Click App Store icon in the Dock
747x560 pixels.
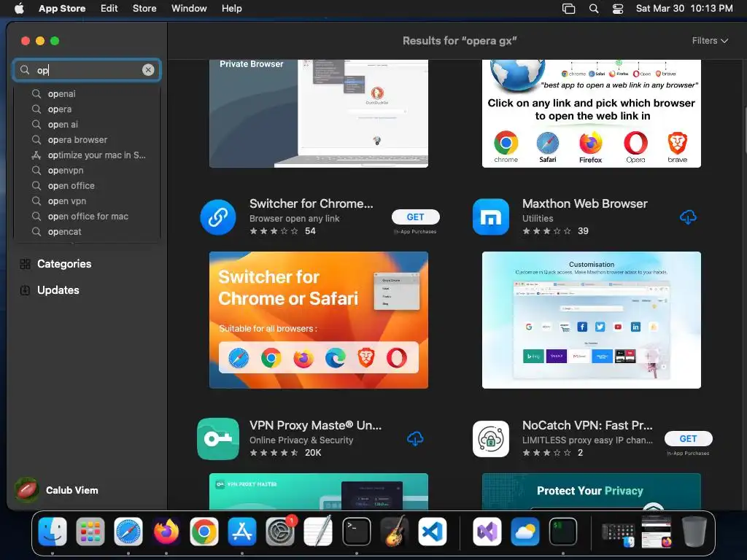coord(242,532)
